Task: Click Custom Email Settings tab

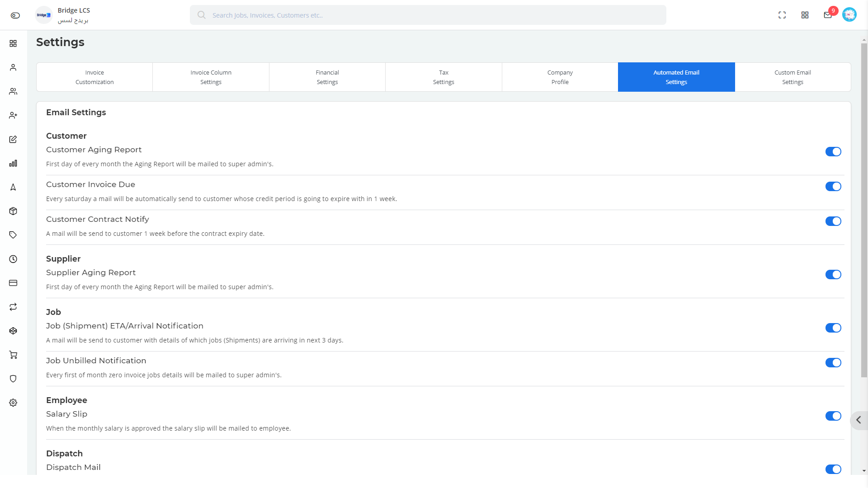Action: (793, 76)
